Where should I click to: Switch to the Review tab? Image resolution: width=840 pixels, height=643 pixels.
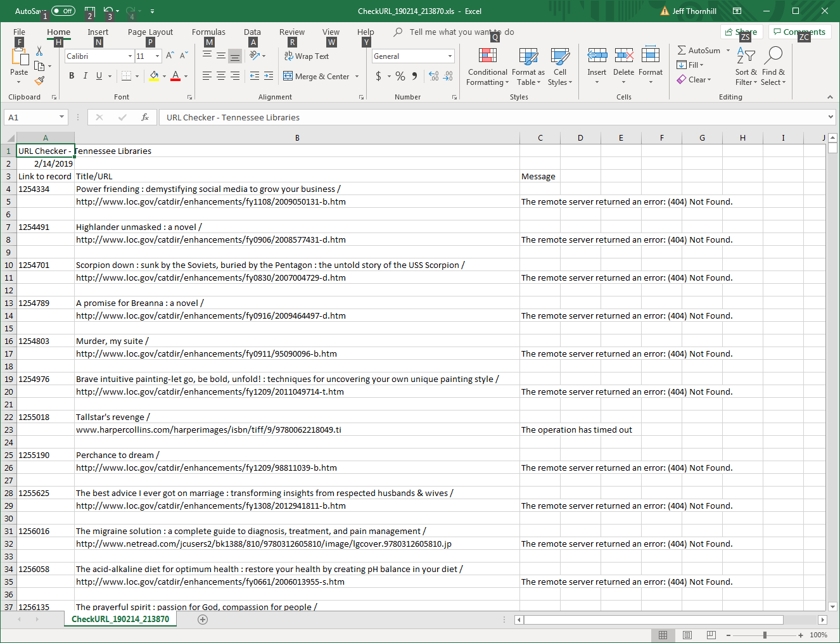pos(292,32)
